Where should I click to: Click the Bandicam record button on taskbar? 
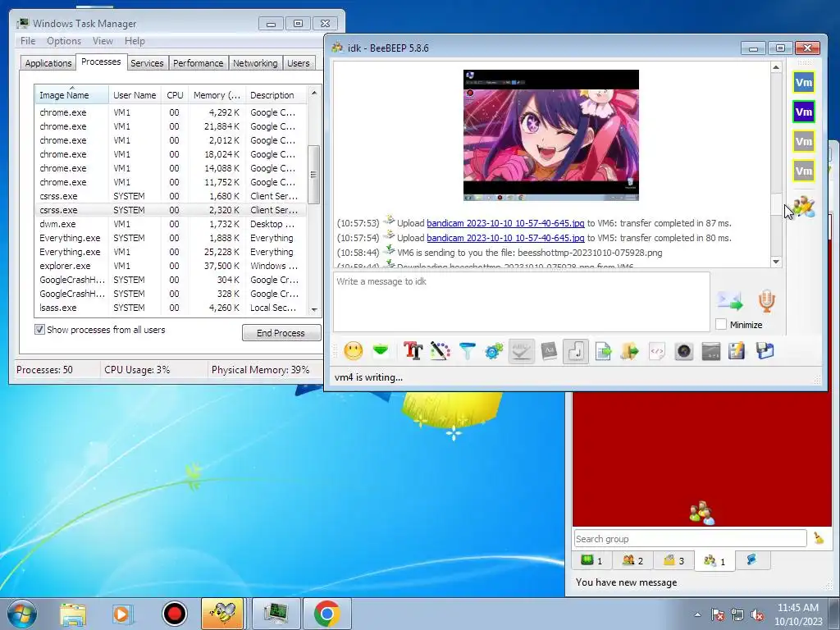point(174,614)
